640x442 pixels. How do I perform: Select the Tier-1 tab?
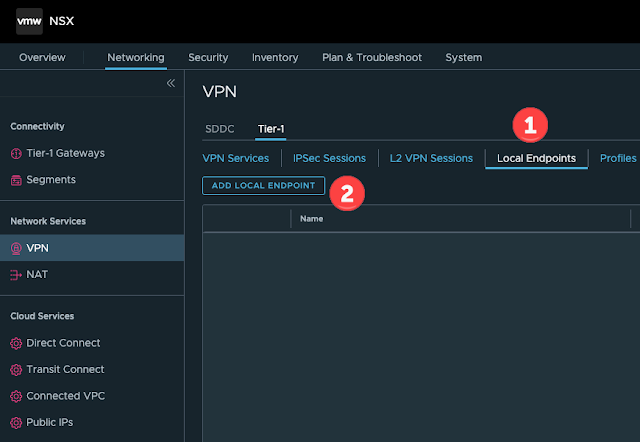[271, 129]
